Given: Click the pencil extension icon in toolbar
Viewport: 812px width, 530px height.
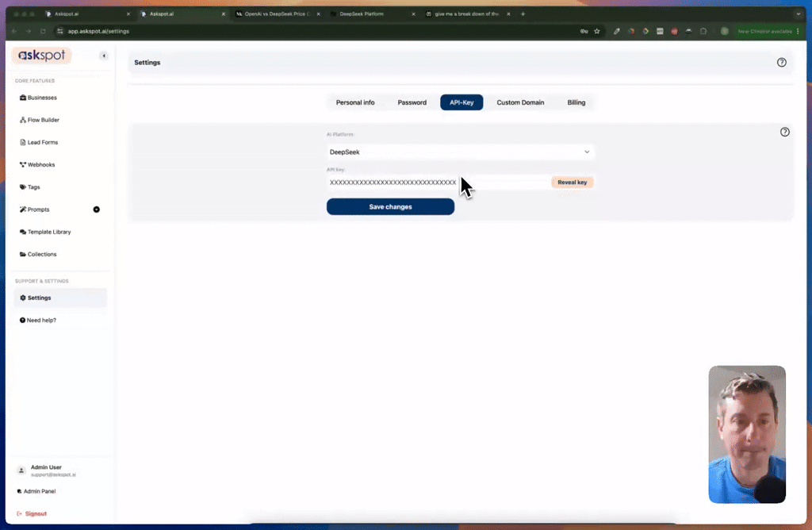Looking at the screenshot, I should 616,31.
